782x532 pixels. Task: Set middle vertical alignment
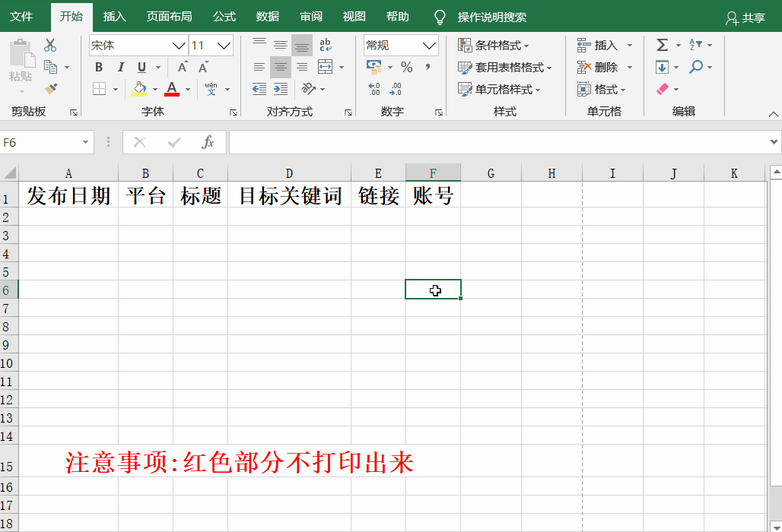point(281,45)
